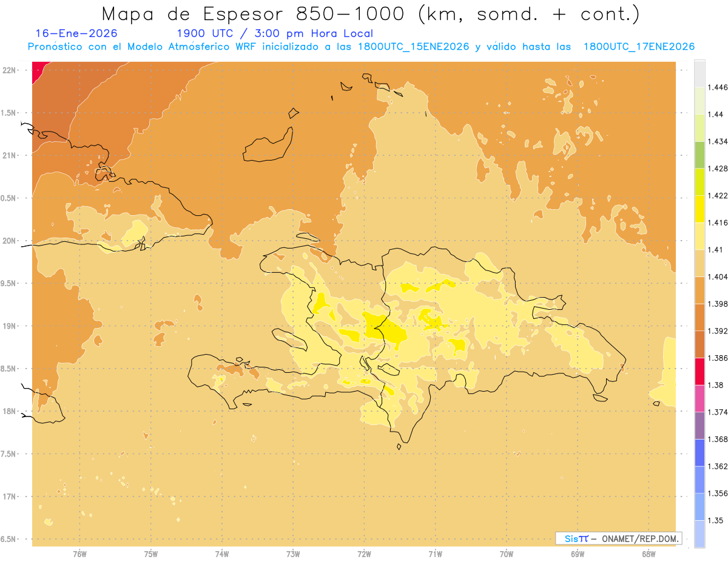This screenshot has height=562, width=728.
Task: Click the legend value 1.398
Action: 717,304
